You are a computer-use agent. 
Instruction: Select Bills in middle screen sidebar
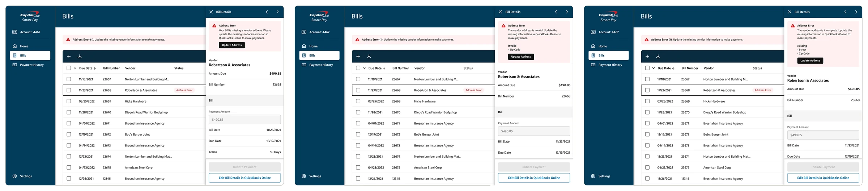[319, 55]
